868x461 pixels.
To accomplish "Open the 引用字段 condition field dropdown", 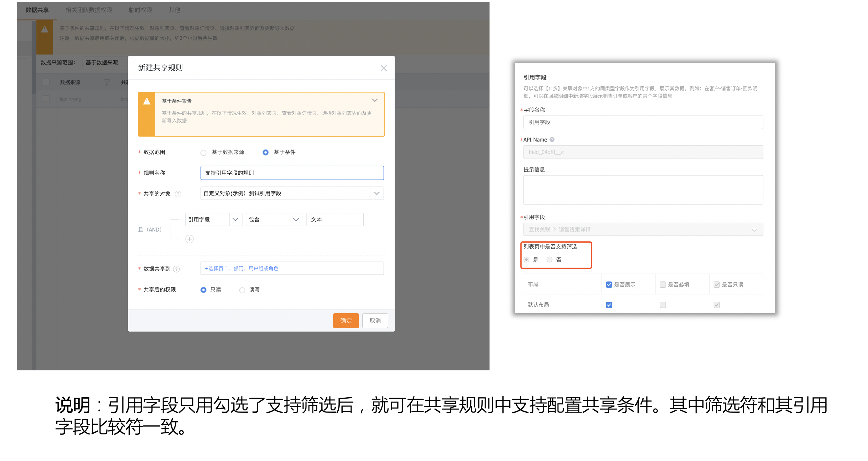I will (214, 220).
